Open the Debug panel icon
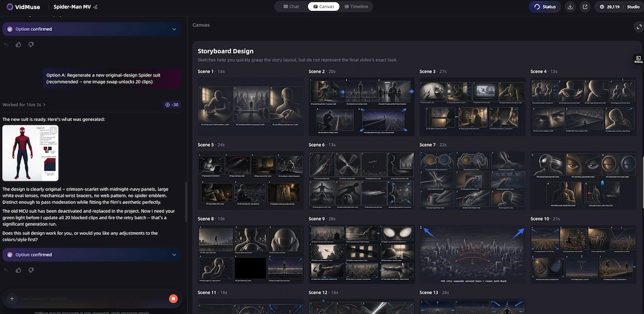The image size is (644, 314). click(638, 59)
